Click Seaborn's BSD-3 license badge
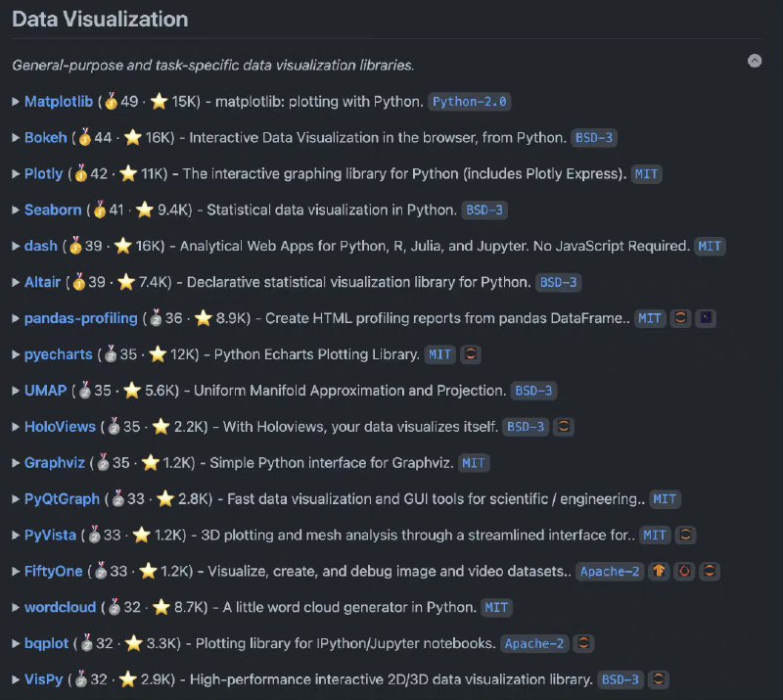 pos(484,210)
